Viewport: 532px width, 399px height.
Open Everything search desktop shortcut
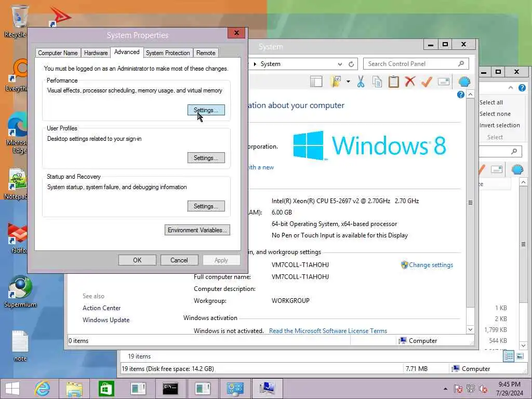[17, 75]
